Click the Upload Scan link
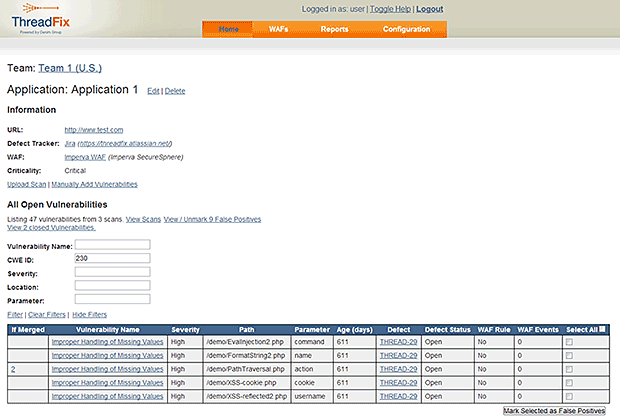The image size is (620, 420). [x=26, y=184]
